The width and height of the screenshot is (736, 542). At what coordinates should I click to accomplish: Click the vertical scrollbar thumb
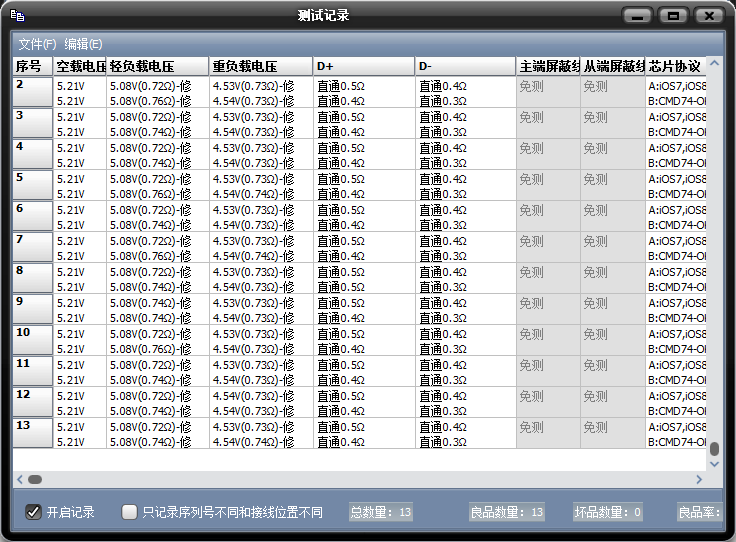click(x=714, y=449)
